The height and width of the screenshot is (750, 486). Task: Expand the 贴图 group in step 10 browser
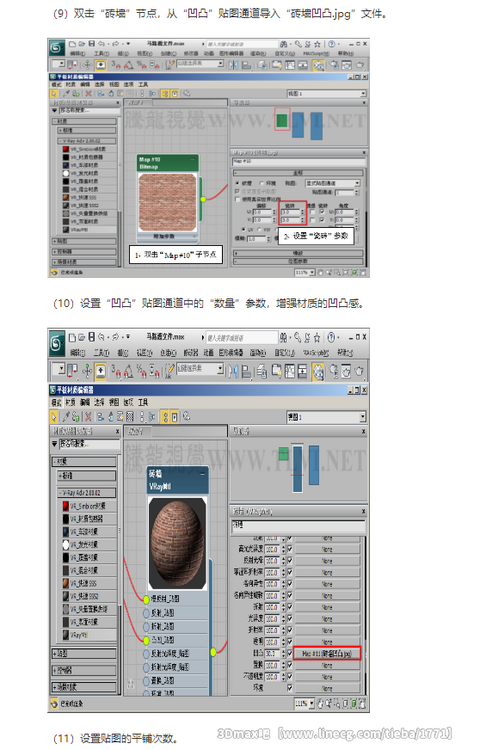tap(84, 653)
